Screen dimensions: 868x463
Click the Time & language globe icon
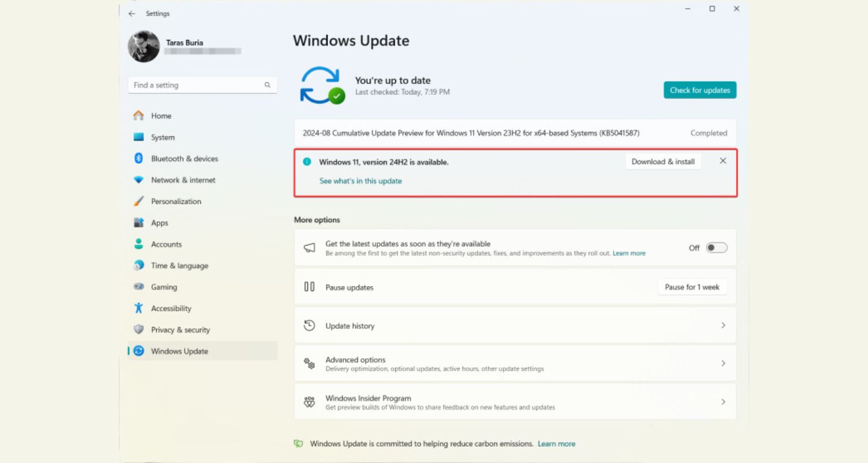[x=138, y=266]
